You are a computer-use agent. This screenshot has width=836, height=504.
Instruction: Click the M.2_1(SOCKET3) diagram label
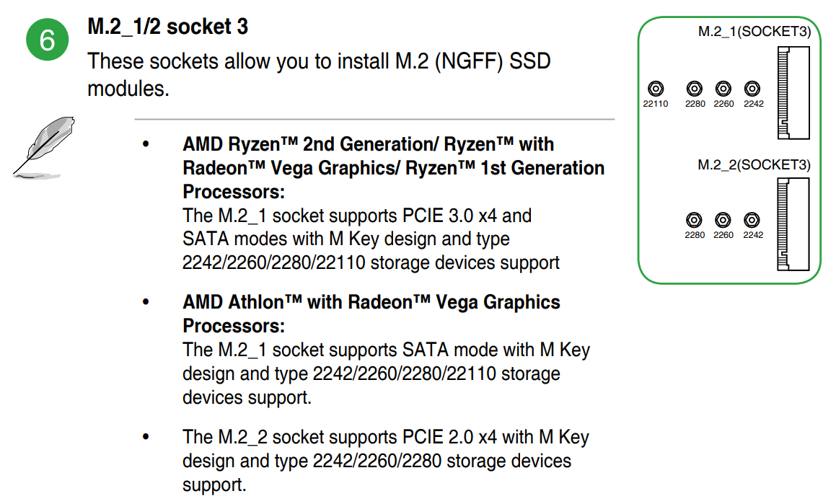[754, 32]
